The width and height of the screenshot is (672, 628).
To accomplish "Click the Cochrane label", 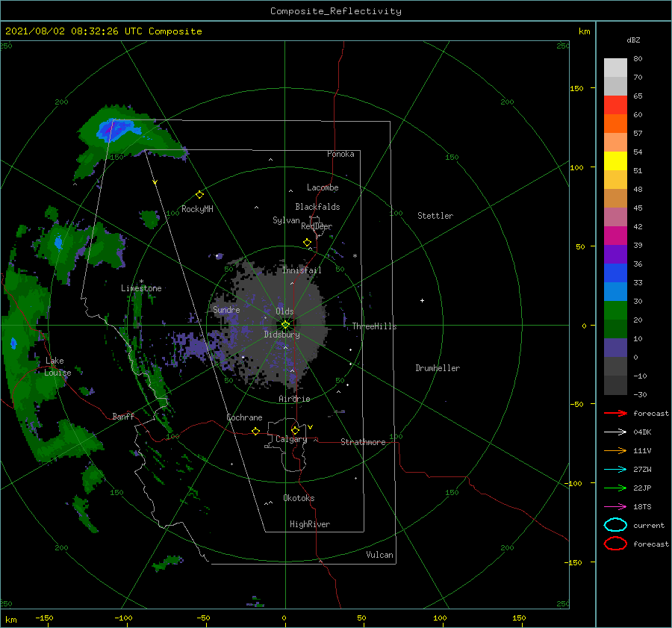I will pyautogui.click(x=244, y=417).
